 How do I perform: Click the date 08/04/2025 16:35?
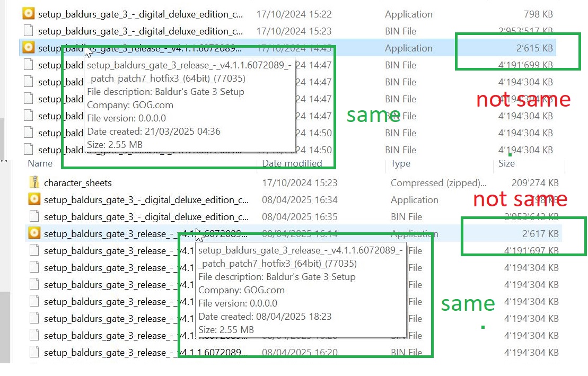click(300, 216)
